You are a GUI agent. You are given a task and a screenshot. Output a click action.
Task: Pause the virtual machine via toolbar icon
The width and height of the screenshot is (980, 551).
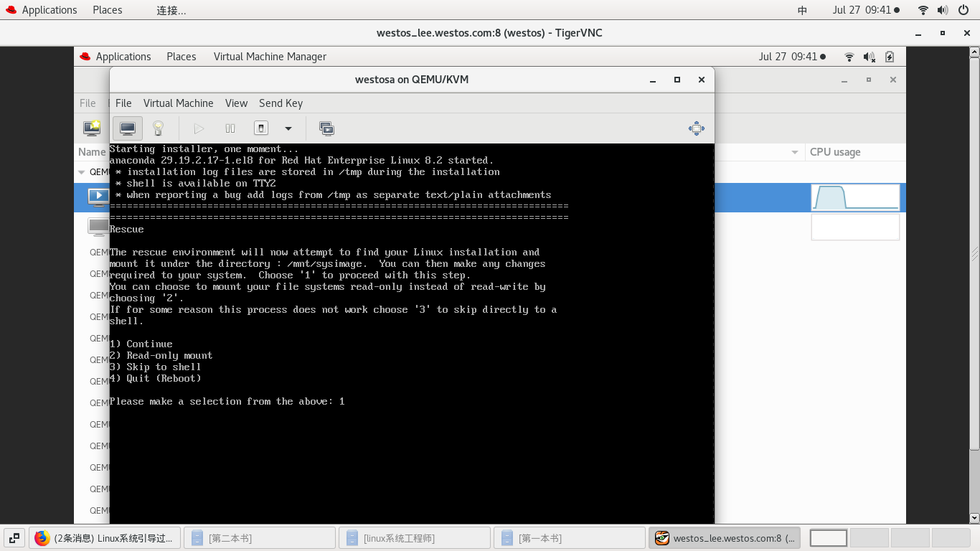click(x=230, y=128)
